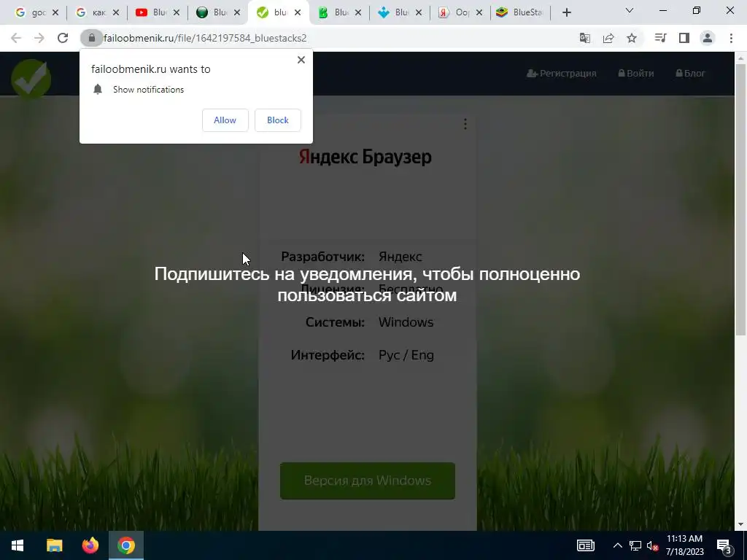Close the Yandex 'Оор' tab

479,13
